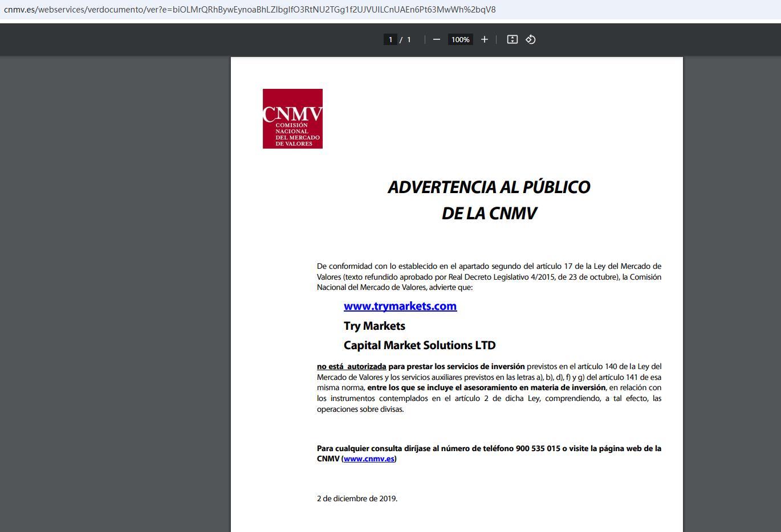This screenshot has height=532, width=781.
Task: Click the Capital Market Solutions LTD text
Action: 419,345
